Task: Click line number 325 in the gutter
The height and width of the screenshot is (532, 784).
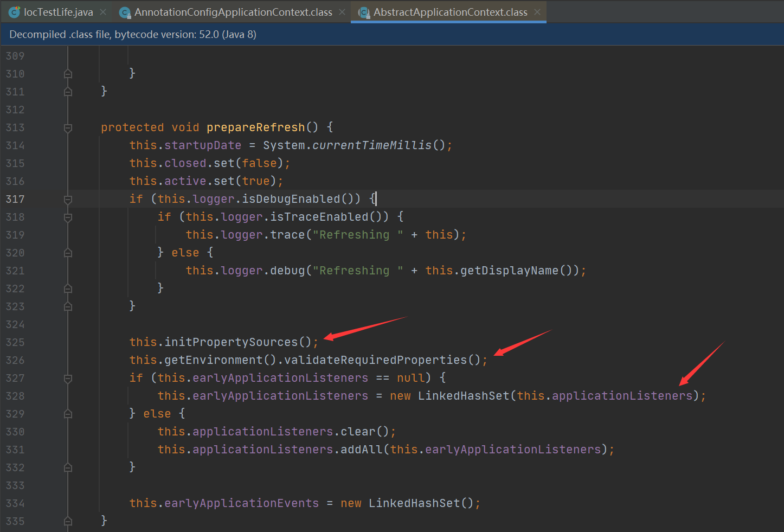Action: 15,342
